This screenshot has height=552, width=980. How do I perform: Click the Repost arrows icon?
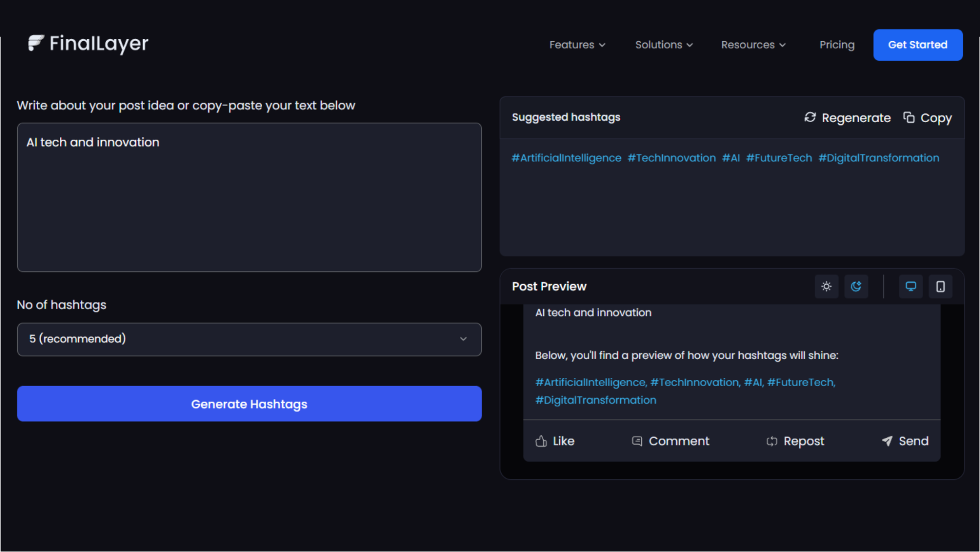pyautogui.click(x=772, y=441)
